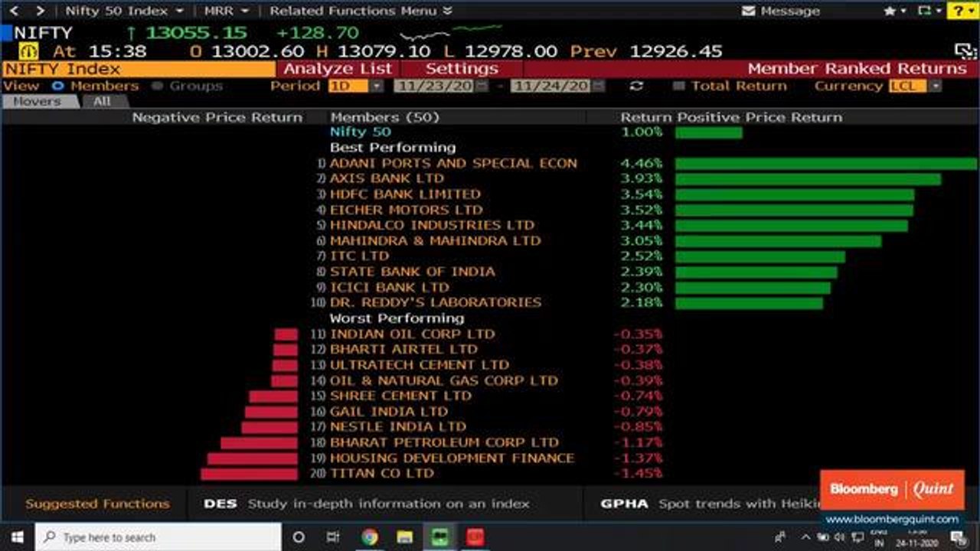Screen dimensions: 980x551
Task: Select ULTRATECH CEMENT LTD
Action: tap(419, 365)
